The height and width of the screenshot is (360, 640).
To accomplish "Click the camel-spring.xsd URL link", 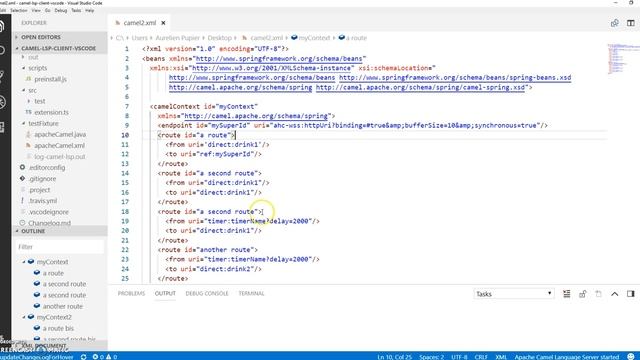I will point(420,87).
